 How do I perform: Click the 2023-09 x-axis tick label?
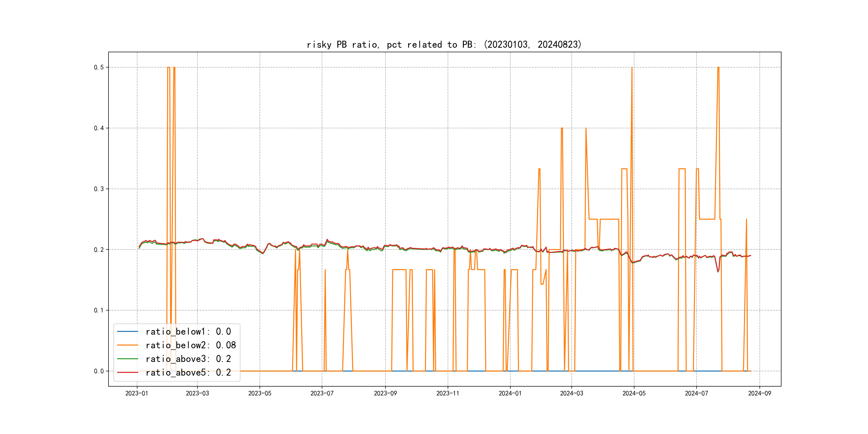point(385,394)
